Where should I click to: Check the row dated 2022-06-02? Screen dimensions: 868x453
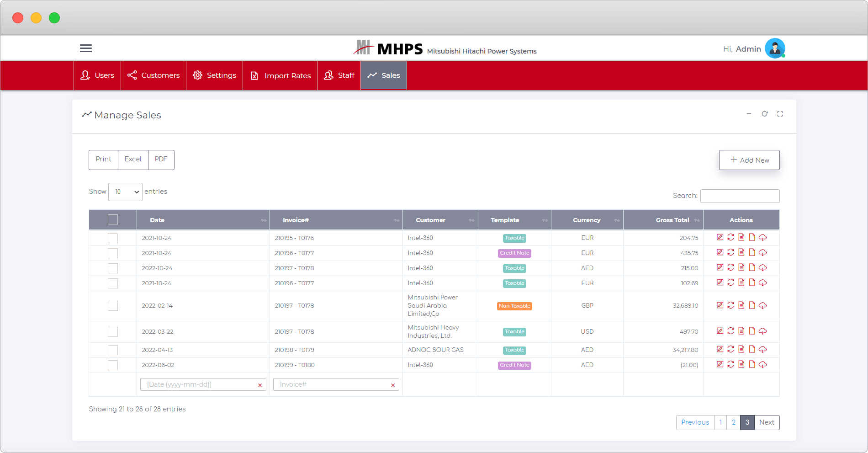(113, 365)
